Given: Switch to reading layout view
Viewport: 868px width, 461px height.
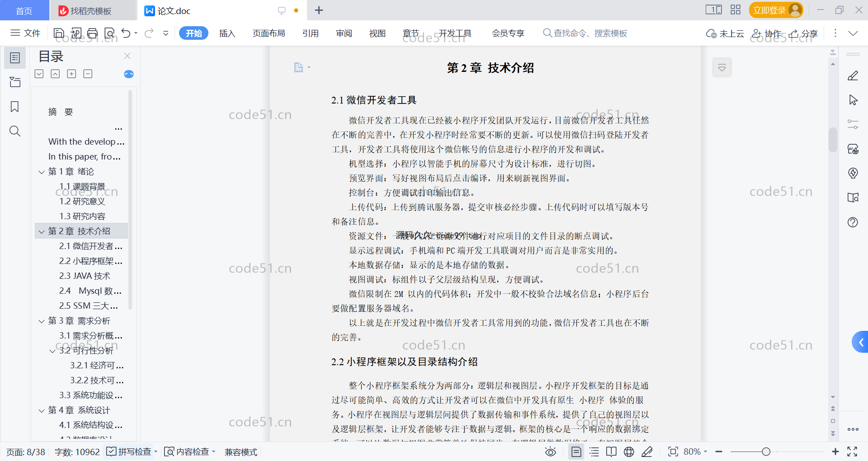Looking at the screenshot, I should pyautogui.click(x=611, y=452).
